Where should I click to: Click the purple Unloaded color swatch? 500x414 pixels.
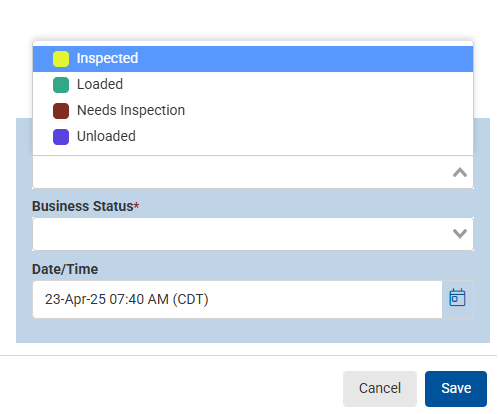click(x=61, y=137)
